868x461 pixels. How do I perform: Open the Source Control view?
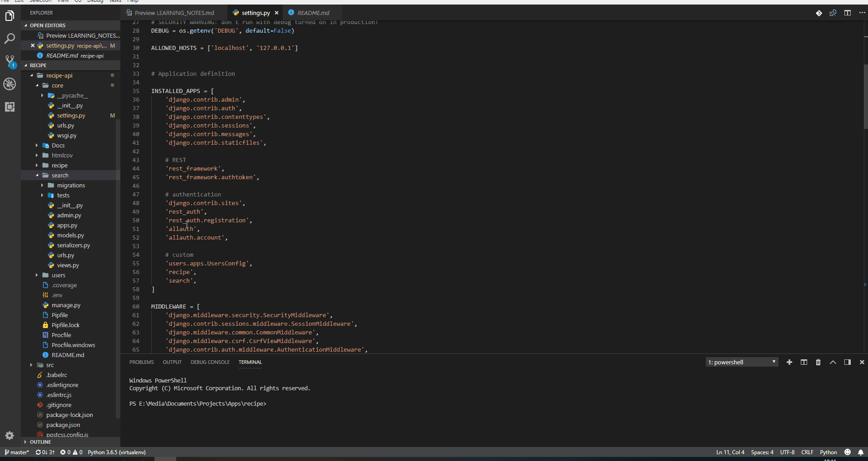pos(10,61)
